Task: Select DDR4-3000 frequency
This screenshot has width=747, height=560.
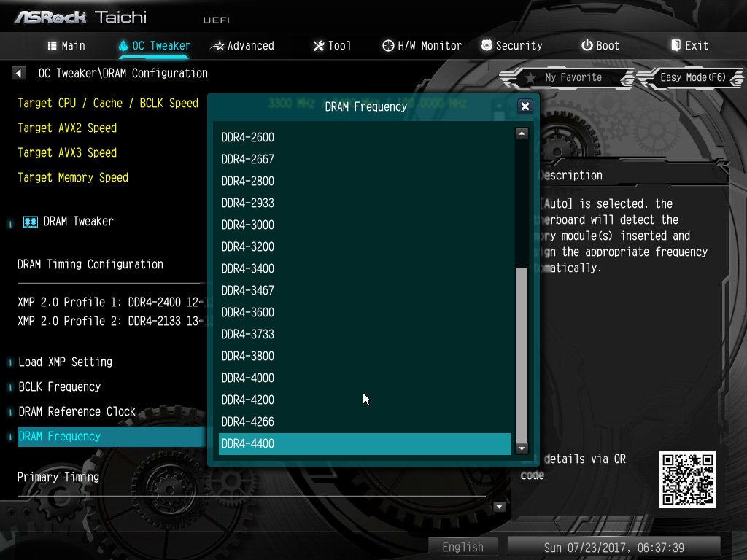Action: coord(365,225)
